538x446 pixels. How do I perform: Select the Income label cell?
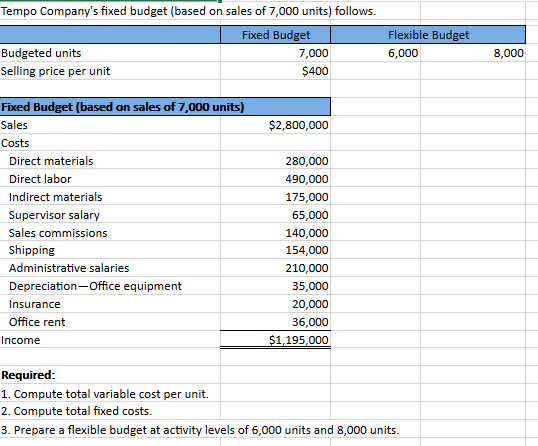(x=110, y=340)
